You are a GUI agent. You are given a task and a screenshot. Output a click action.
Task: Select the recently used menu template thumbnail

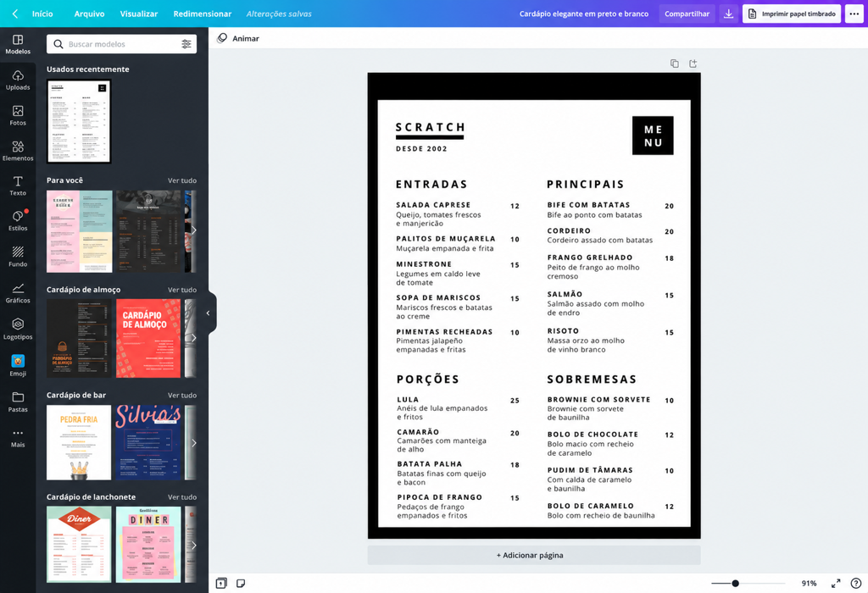coord(79,122)
